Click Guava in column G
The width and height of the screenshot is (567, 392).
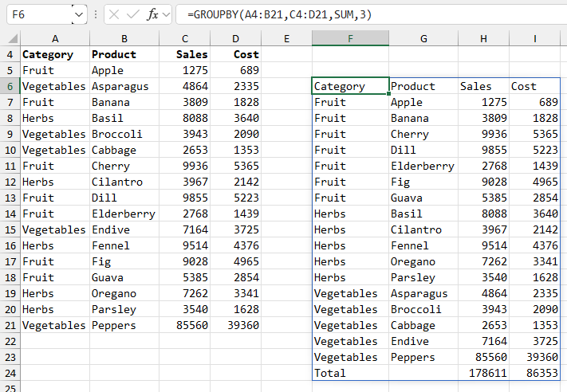point(423,198)
